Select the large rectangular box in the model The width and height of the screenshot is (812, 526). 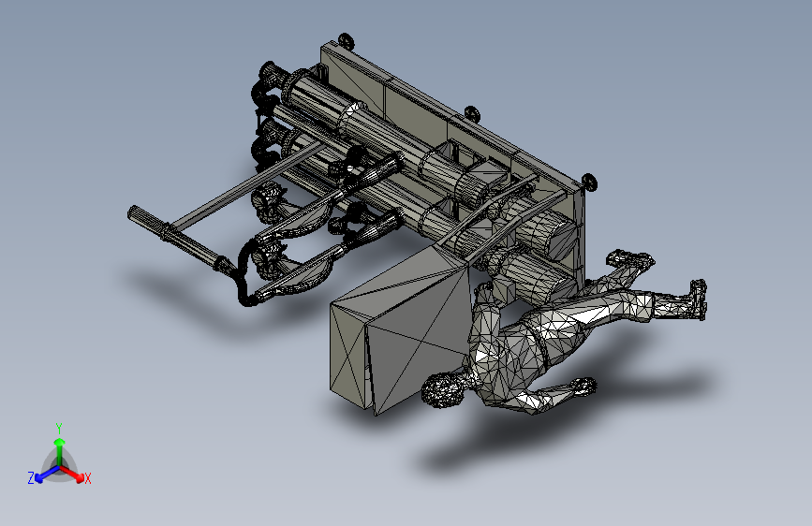399,331
